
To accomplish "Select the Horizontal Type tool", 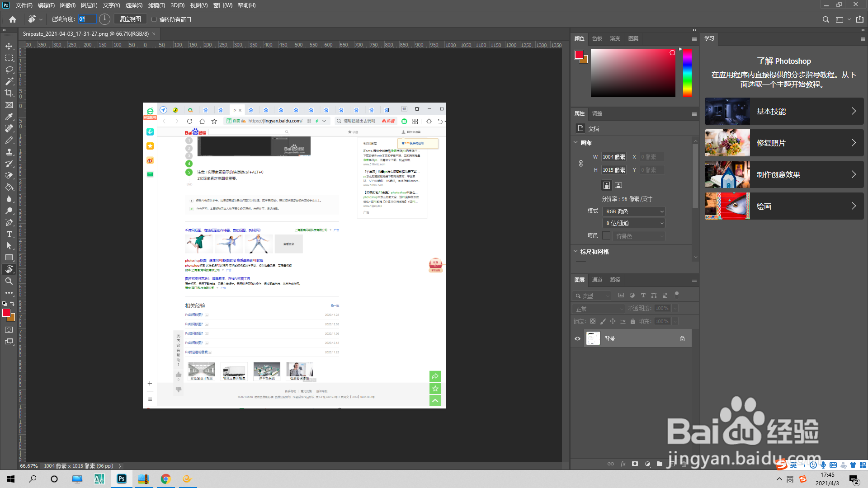I will [x=9, y=234].
